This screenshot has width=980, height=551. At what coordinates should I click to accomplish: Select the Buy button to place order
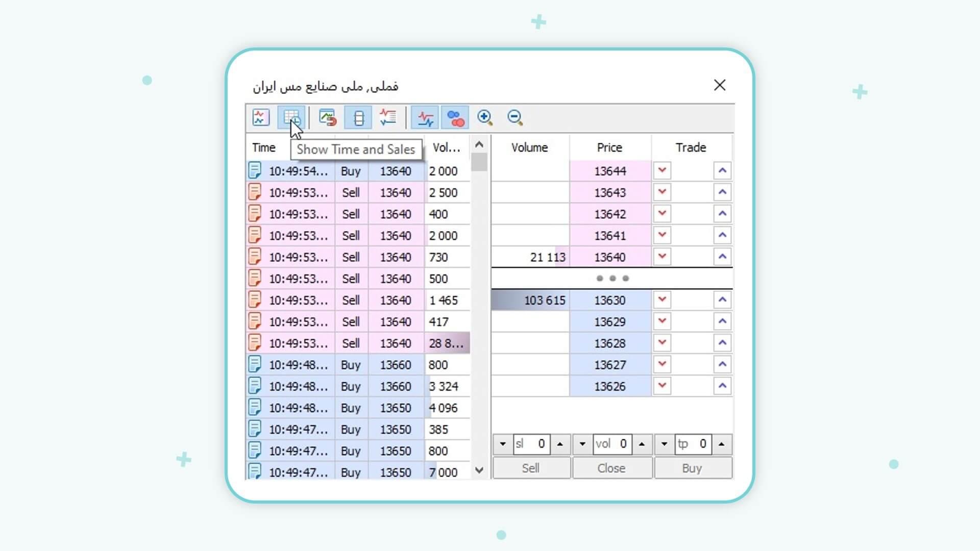tap(692, 468)
